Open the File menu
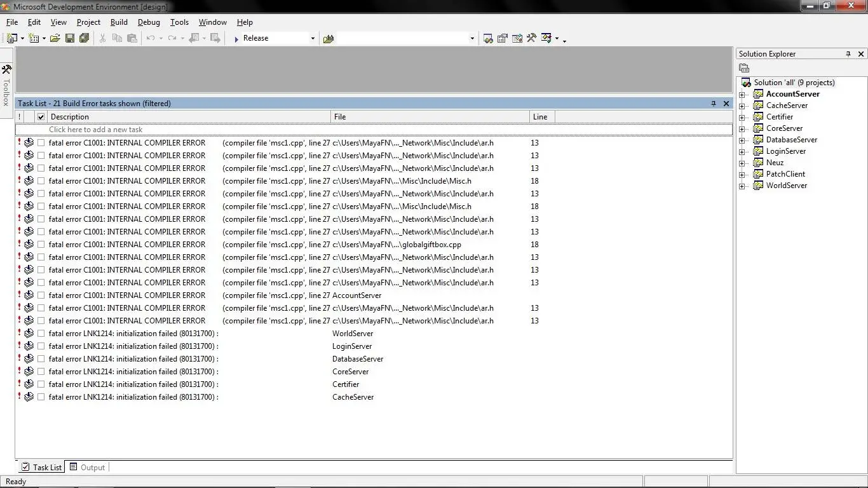 coord(12,22)
